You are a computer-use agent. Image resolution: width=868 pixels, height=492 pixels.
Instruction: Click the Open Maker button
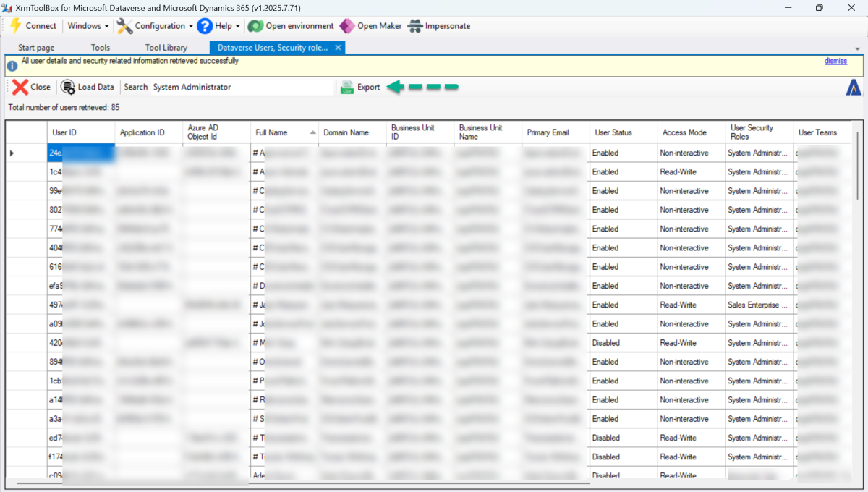pyautogui.click(x=370, y=26)
